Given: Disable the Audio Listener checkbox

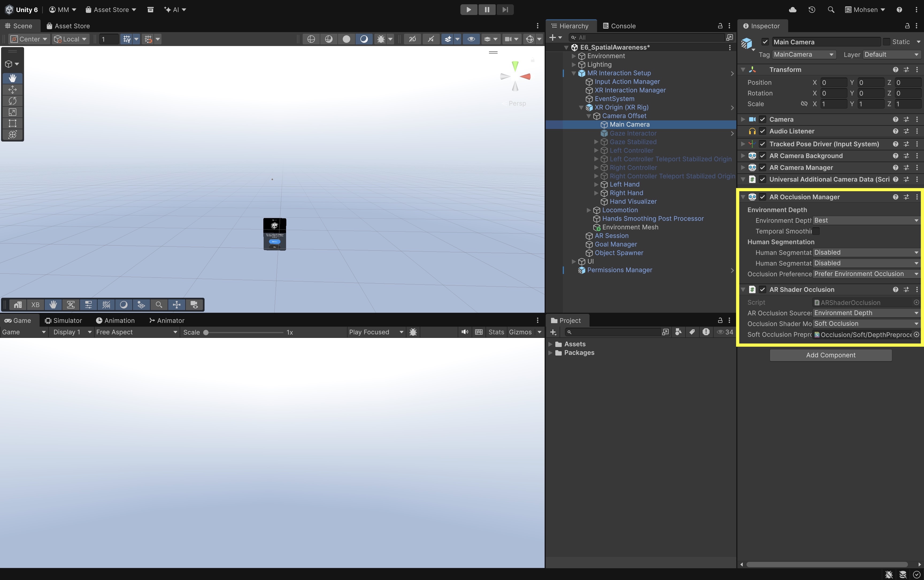Looking at the screenshot, I should (x=763, y=131).
